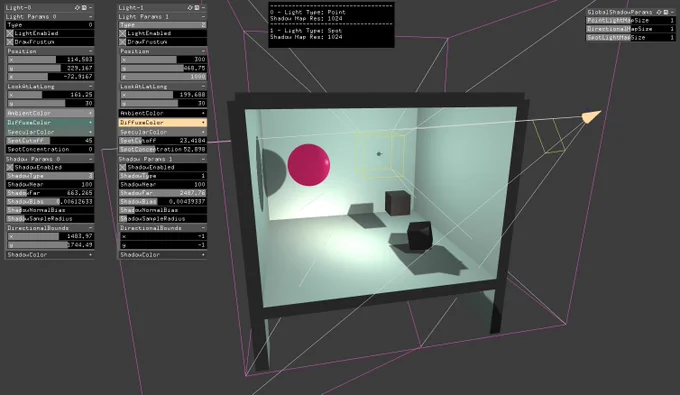
Task: Click the load-settings icon in the Light-0 header
Action: coord(77,7)
